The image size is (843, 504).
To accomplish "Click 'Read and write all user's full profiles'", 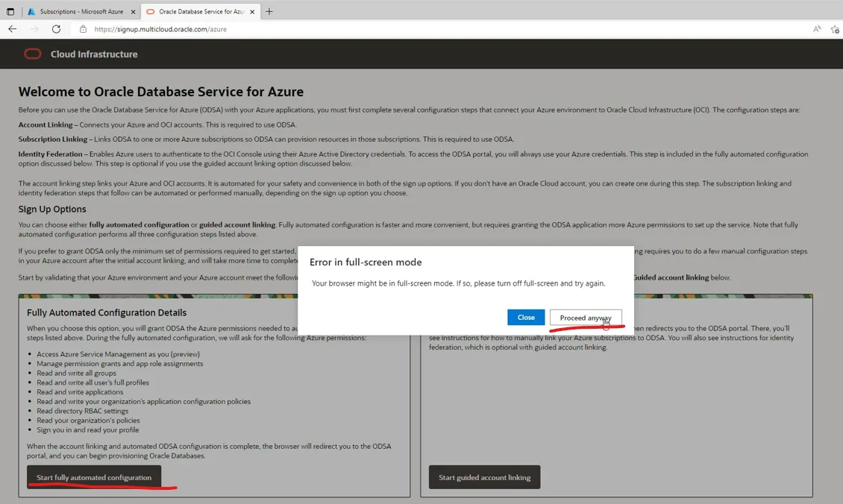I will (x=93, y=382).
